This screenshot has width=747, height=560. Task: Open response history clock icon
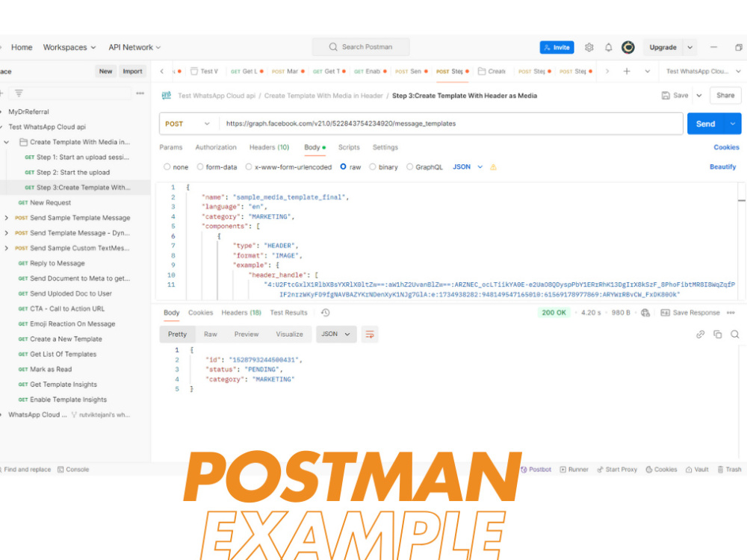[326, 312]
